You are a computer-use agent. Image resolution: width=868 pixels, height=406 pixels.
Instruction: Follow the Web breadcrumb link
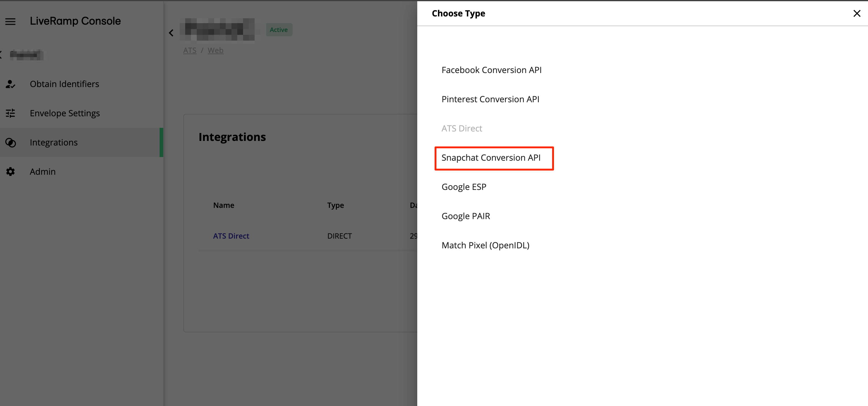(215, 51)
